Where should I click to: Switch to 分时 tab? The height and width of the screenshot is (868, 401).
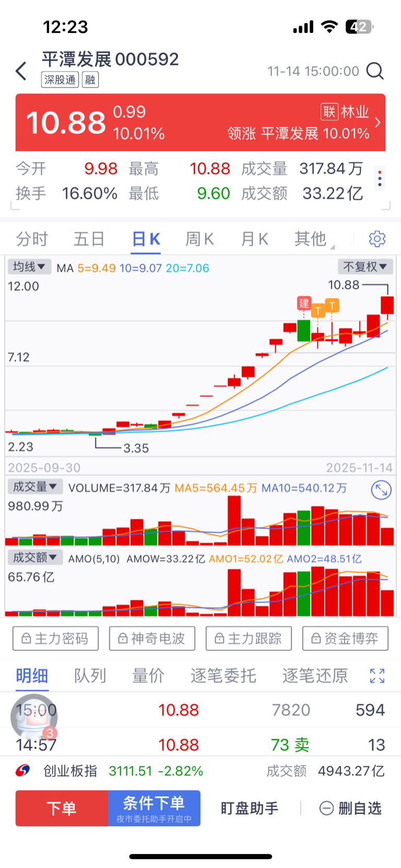coord(32,239)
